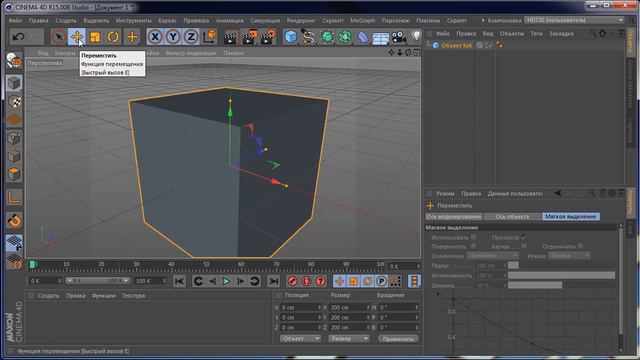Toggle the Просмотр checkbox
Viewport: 640px width, 360px height.
pyautogui.click(x=524, y=237)
